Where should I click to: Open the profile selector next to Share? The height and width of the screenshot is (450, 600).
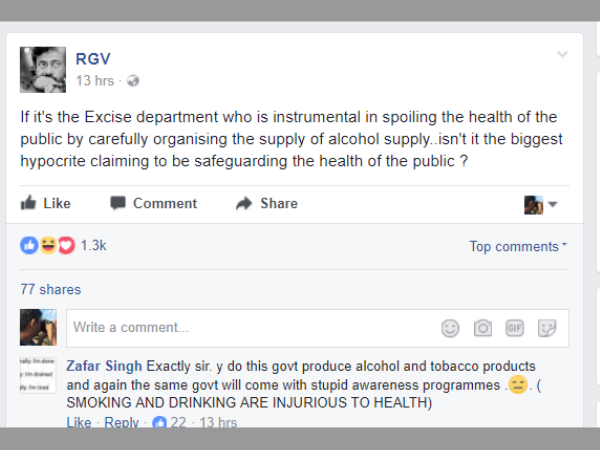click(x=540, y=204)
